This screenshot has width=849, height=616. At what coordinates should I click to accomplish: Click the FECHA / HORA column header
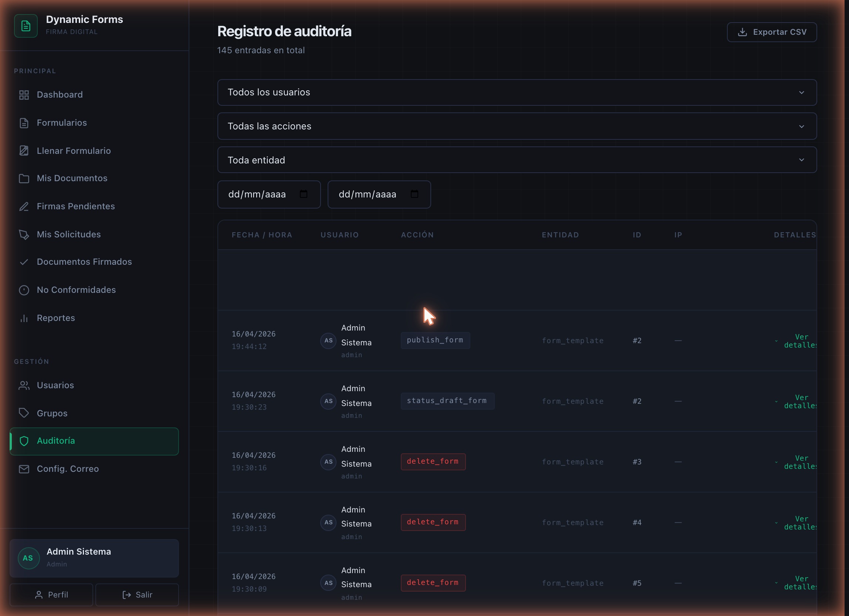coord(262,235)
